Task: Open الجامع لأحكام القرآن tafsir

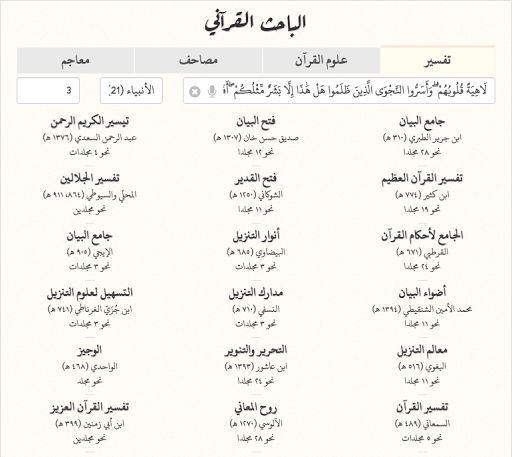Action: (422, 236)
